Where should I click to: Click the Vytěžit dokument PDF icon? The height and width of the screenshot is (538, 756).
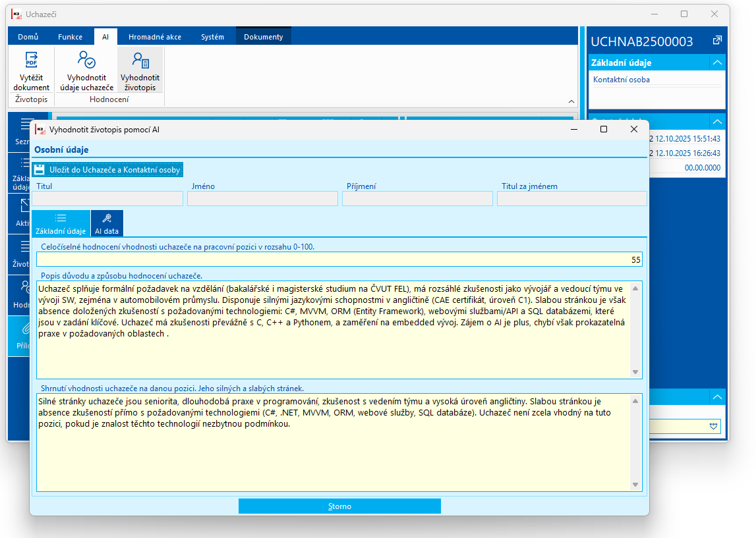pos(32,60)
